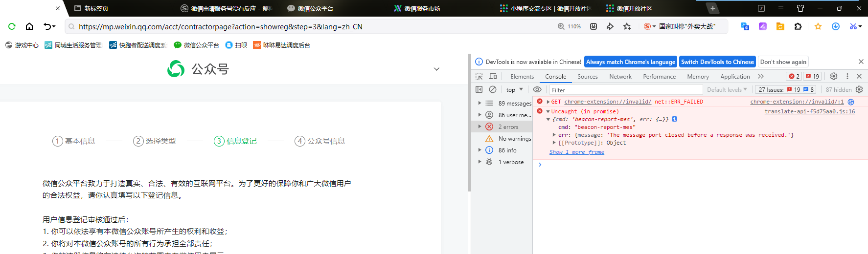Click the screenshot scissors icon
The height and width of the screenshot is (254, 868).
(x=853, y=26)
